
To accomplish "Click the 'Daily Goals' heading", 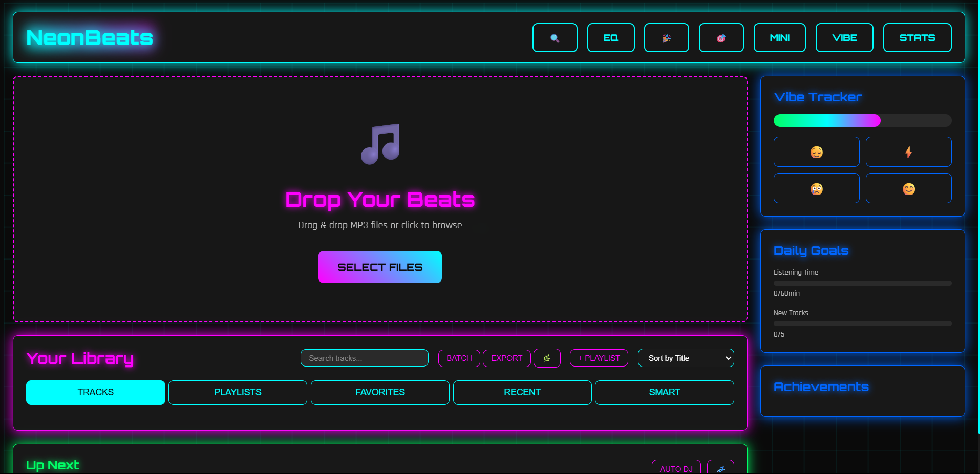I will 811,250.
